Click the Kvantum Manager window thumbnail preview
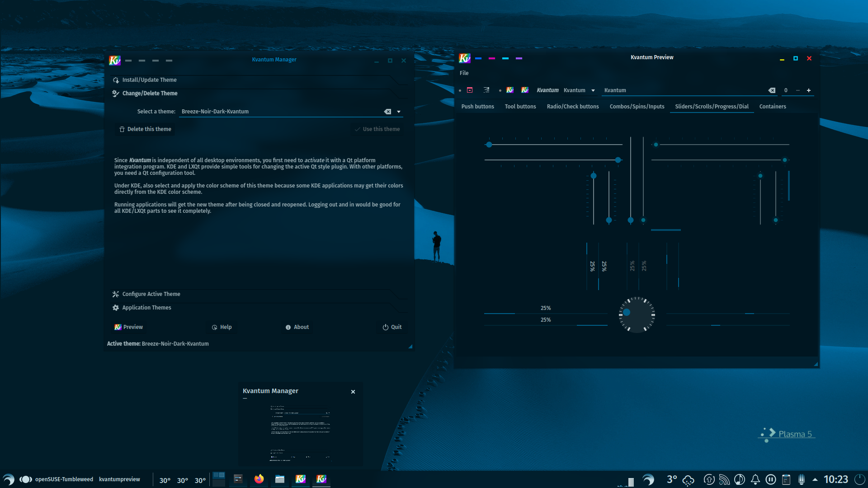Image resolution: width=868 pixels, height=488 pixels. (x=300, y=433)
